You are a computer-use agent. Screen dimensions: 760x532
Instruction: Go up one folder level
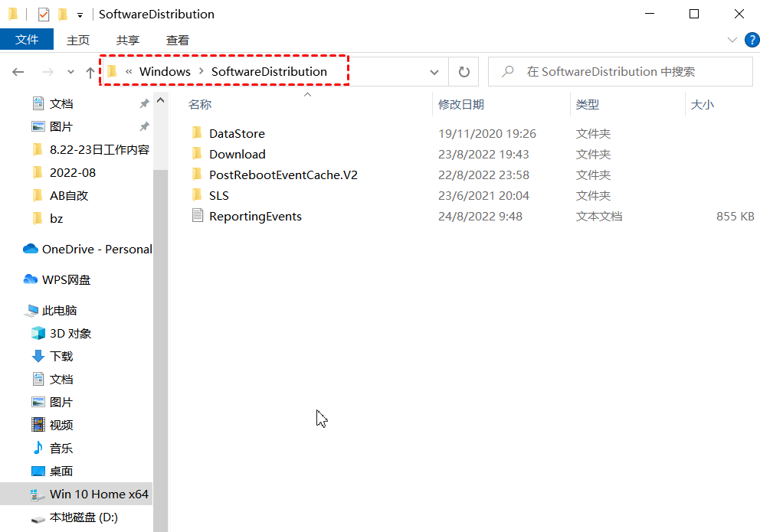coord(90,72)
